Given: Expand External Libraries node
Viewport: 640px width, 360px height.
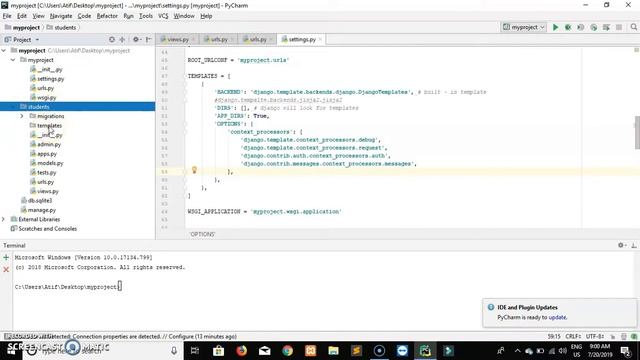Looking at the screenshot, I should click(4, 220).
